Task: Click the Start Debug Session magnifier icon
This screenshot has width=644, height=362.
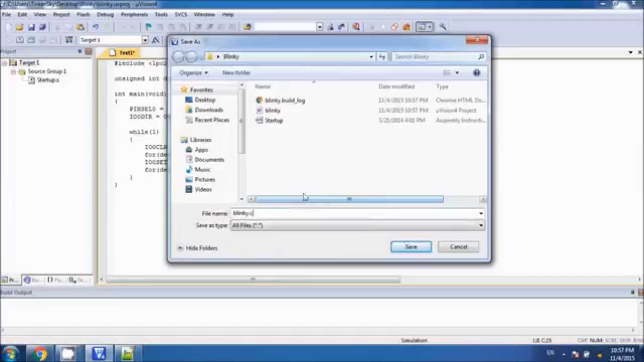Action: point(357,27)
